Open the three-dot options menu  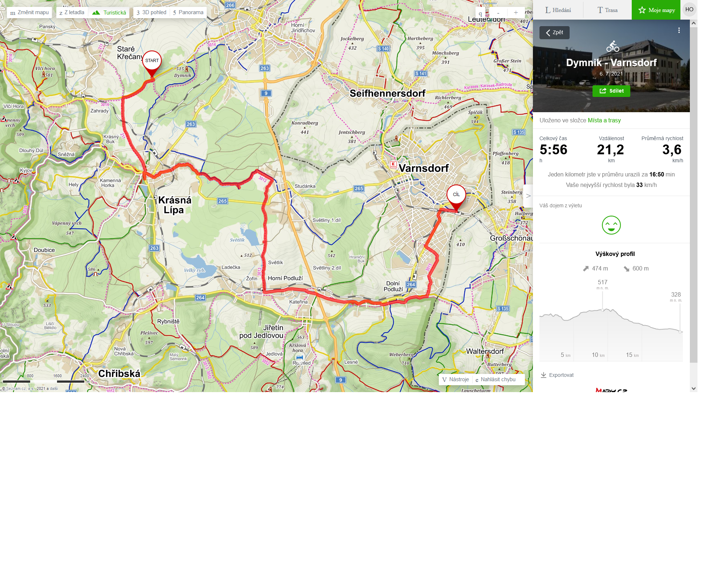[x=679, y=30]
